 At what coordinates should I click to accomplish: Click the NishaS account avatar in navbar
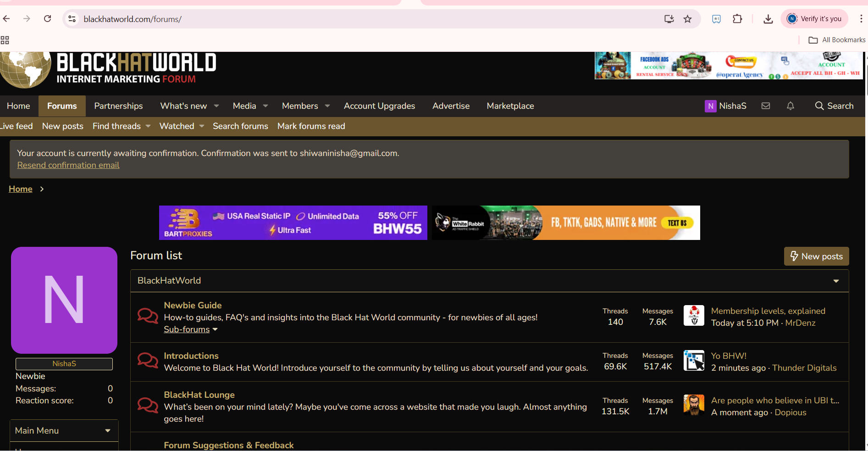point(710,106)
